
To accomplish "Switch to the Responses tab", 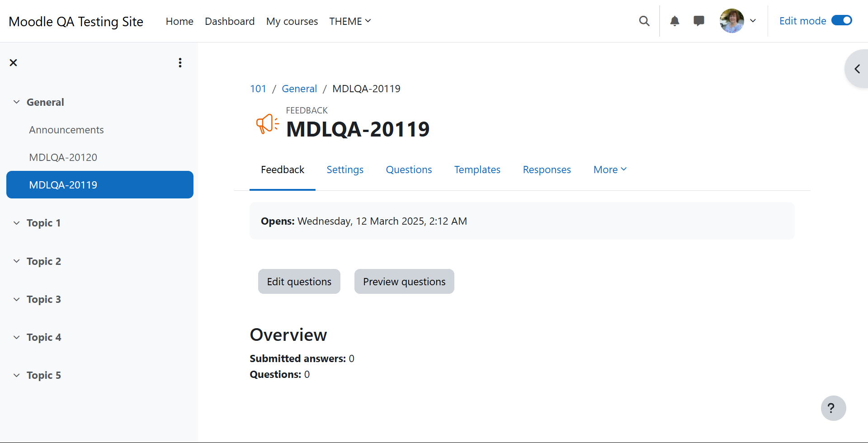I will 547,170.
